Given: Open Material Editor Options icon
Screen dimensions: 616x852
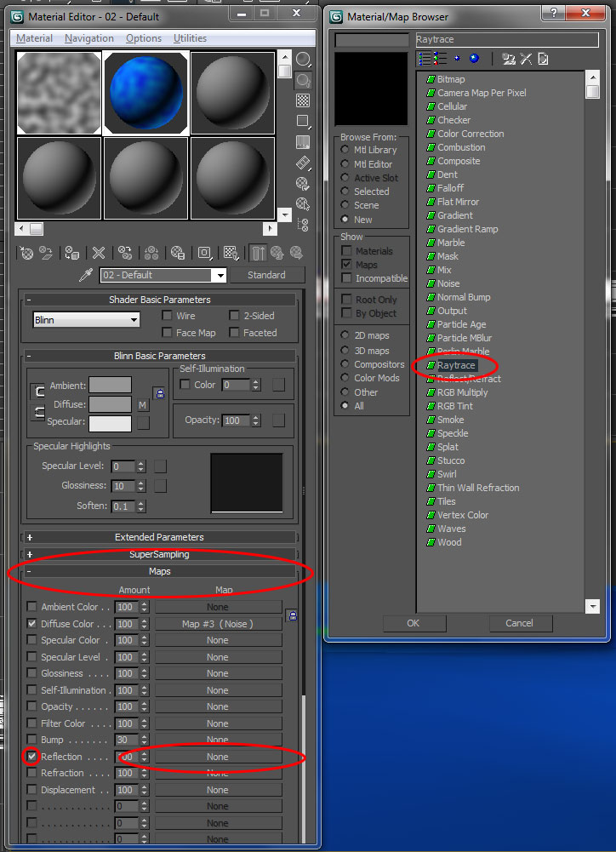Looking at the screenshot, I should click(303, 183).
